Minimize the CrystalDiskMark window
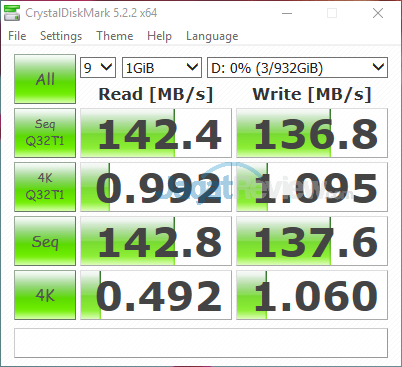Image resolution: width=402 pixels, height=367 pixels. (287, 13)
